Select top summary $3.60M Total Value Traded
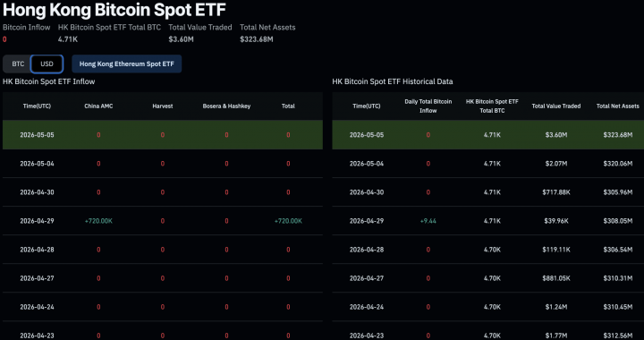The height and width of the screenshot is (340, 644). coord(181,39)
